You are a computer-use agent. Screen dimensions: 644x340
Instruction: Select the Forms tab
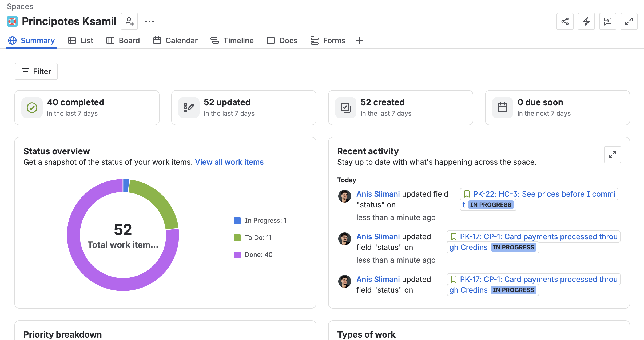[328, 41]
